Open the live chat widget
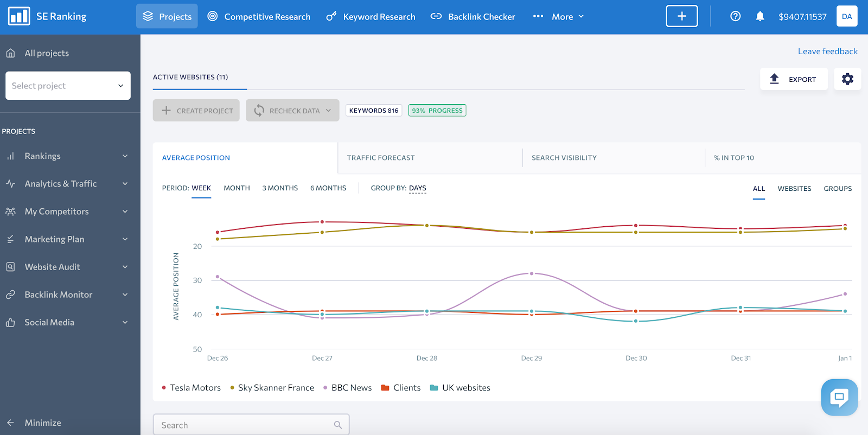This screenshot has height=435, width=868. click(839, 398)
